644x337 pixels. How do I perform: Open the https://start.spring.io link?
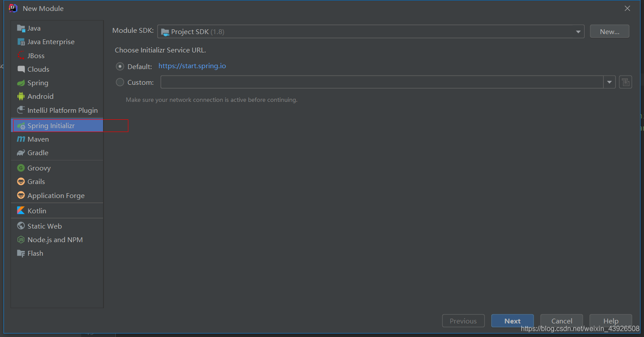tap(192, 66)
